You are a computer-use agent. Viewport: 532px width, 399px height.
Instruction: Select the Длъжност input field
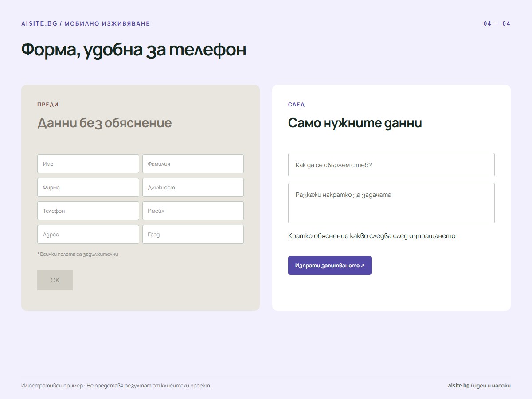pyautogui.click(x=193, y=187)
